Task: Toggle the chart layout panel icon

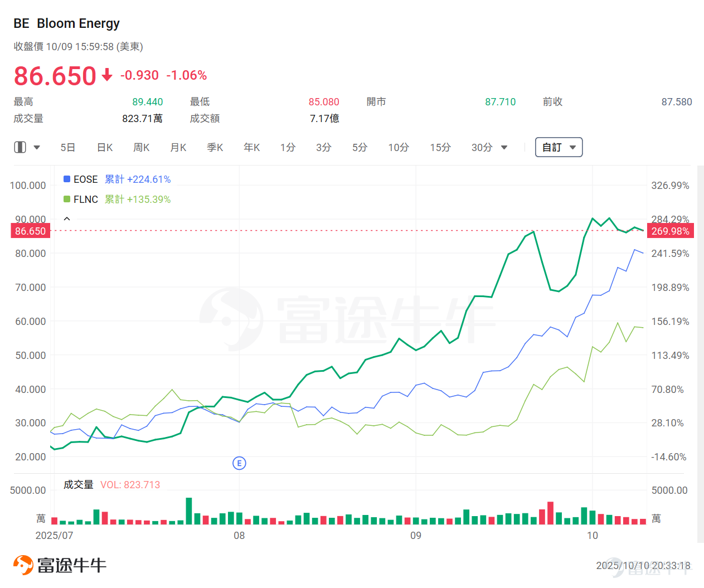Action: click(20, 147)
